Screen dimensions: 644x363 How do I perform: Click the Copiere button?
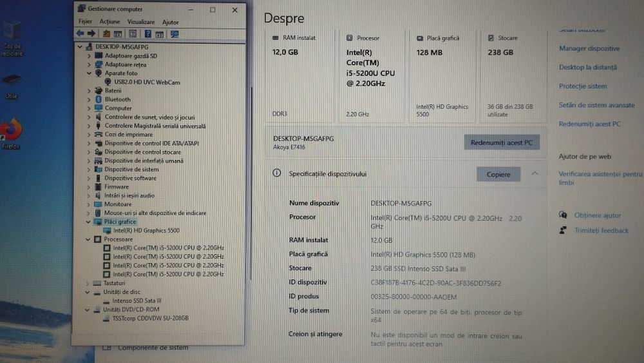pyautogui.click(x=498, y=174)
